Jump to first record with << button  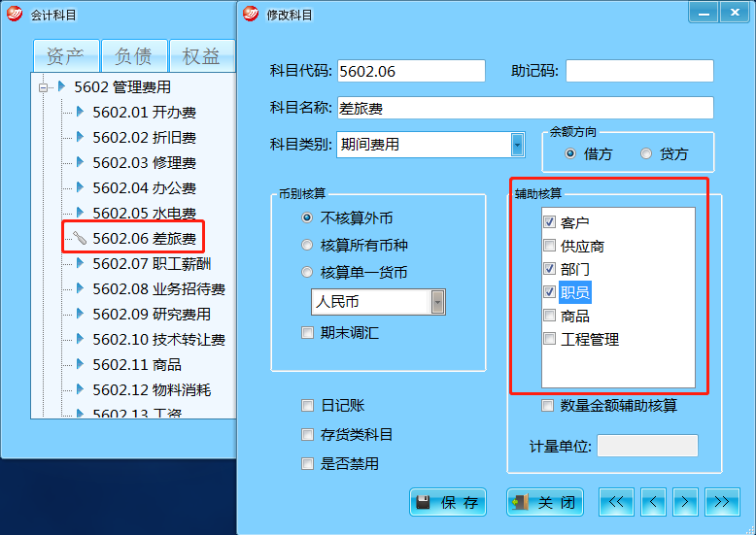point(616,502)
